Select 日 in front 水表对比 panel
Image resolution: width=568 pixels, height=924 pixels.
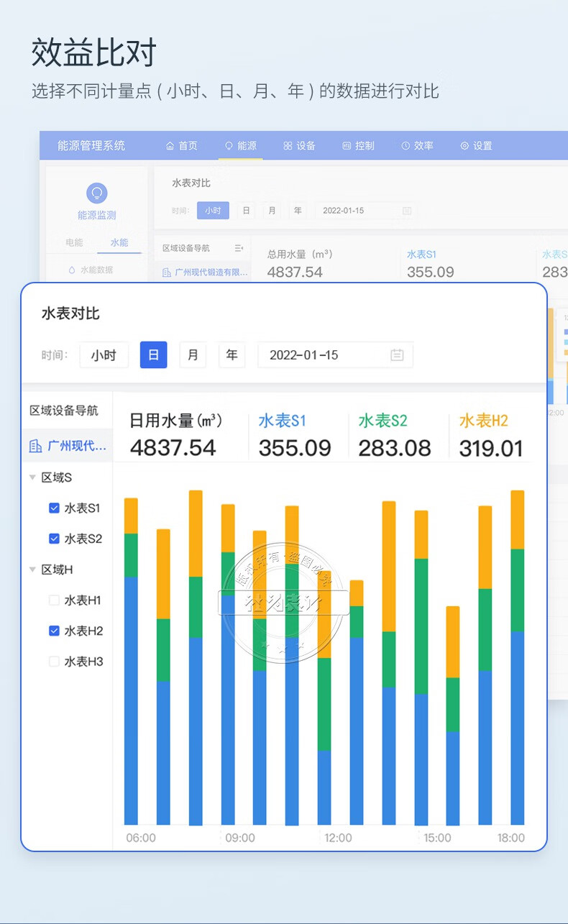click(x=153, y=355)
